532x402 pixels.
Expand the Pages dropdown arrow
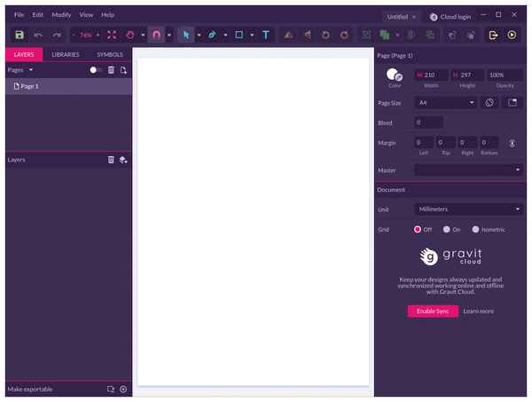pyautogui.click(x=31, y=70)
